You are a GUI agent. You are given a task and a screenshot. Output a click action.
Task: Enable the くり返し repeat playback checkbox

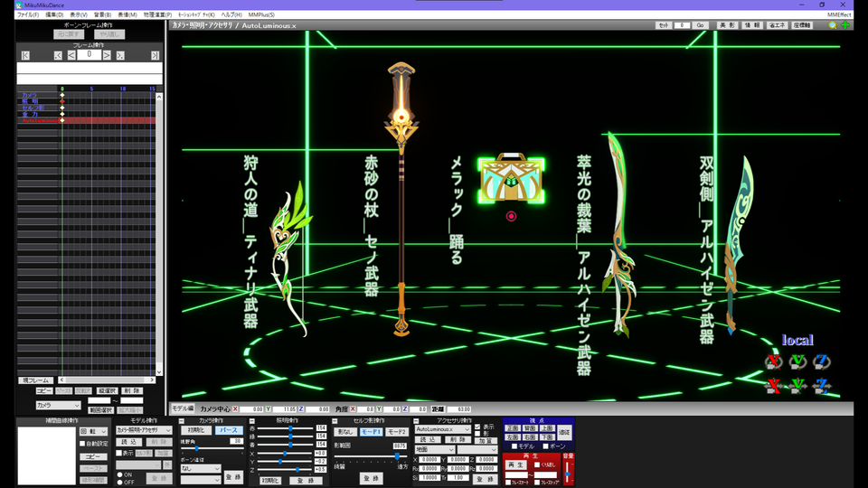point(537,465)
